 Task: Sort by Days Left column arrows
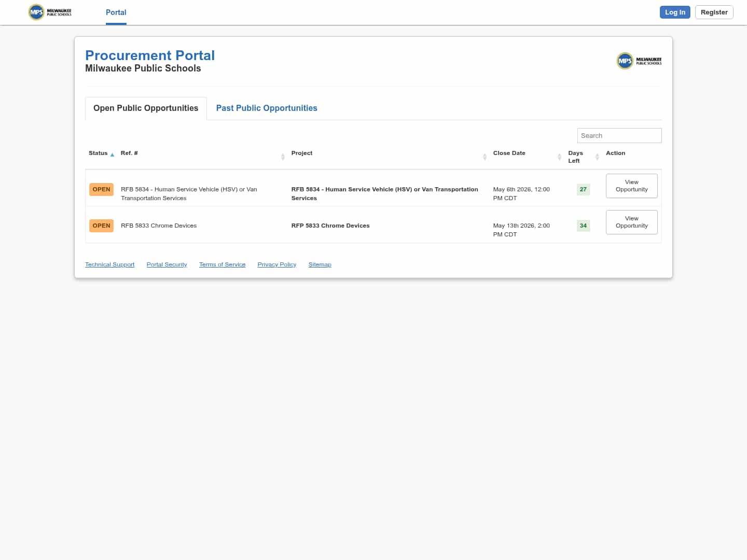point(597,157)
